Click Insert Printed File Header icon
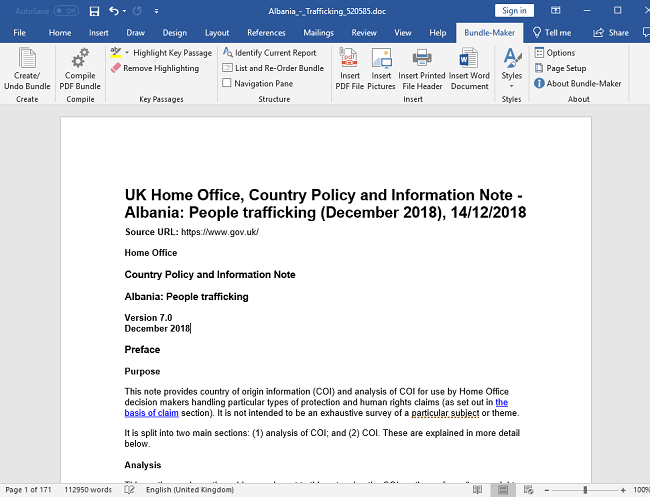This screenshot has width=650, height=497. (422, 58)
